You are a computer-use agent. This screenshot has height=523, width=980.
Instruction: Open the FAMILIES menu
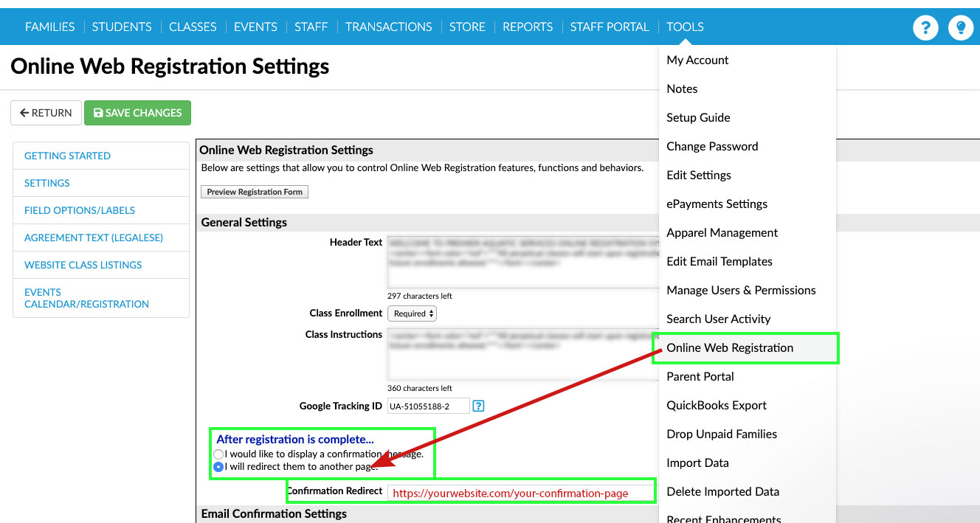(x=49, y=27)
